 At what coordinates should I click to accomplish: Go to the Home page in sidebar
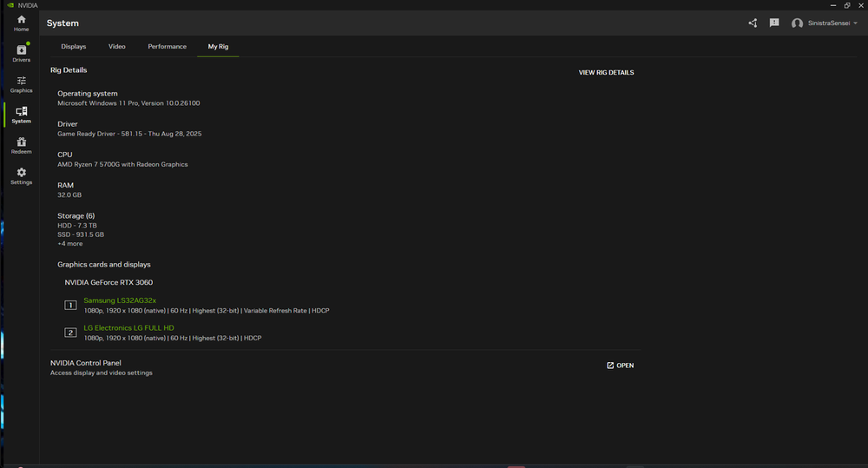[21, 23]
